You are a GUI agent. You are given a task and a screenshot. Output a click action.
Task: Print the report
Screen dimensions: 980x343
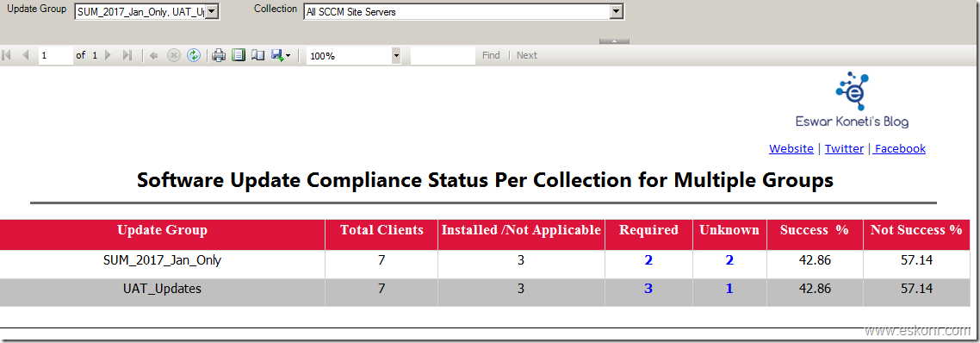(x=219, y=55)
